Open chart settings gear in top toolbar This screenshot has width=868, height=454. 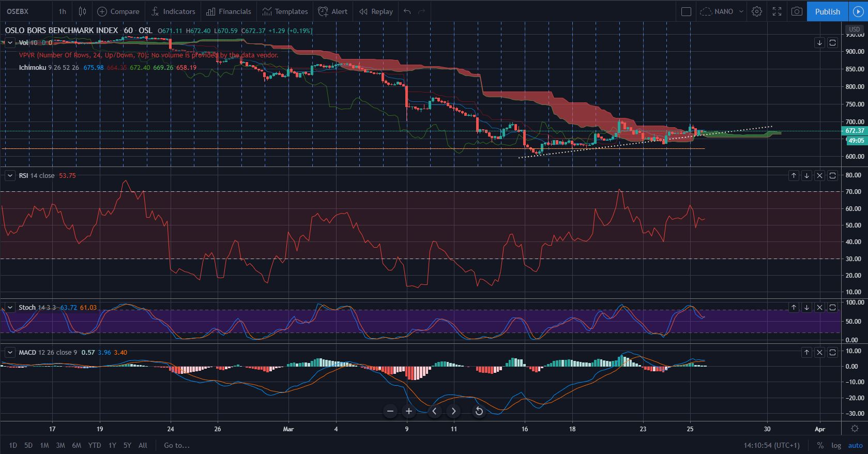757,11
